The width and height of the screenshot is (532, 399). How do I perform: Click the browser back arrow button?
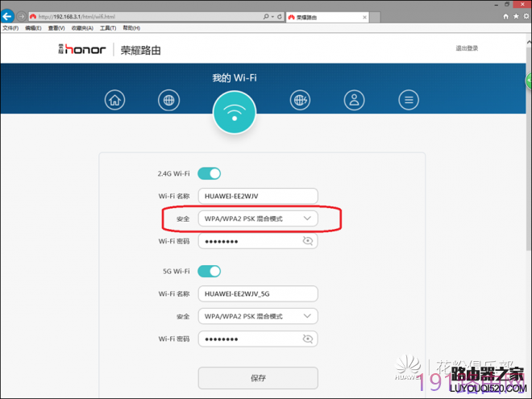pyautogui.click(x=8, y=16)
